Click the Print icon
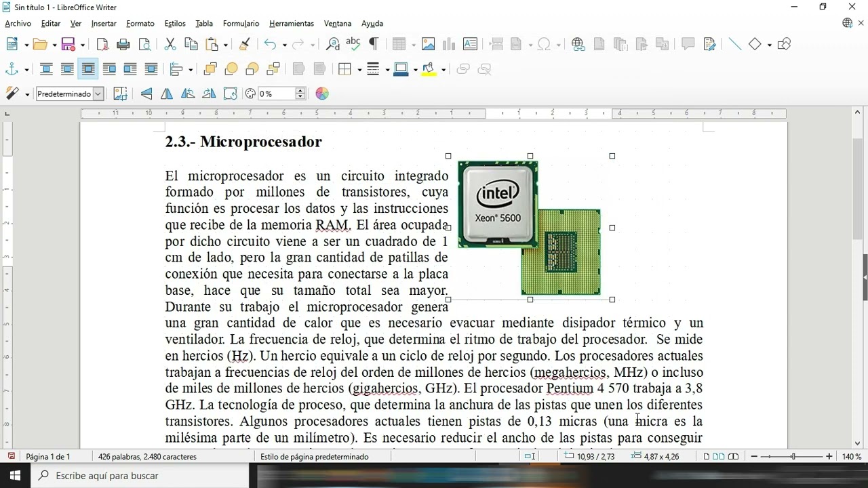 (x=123, y=44)
